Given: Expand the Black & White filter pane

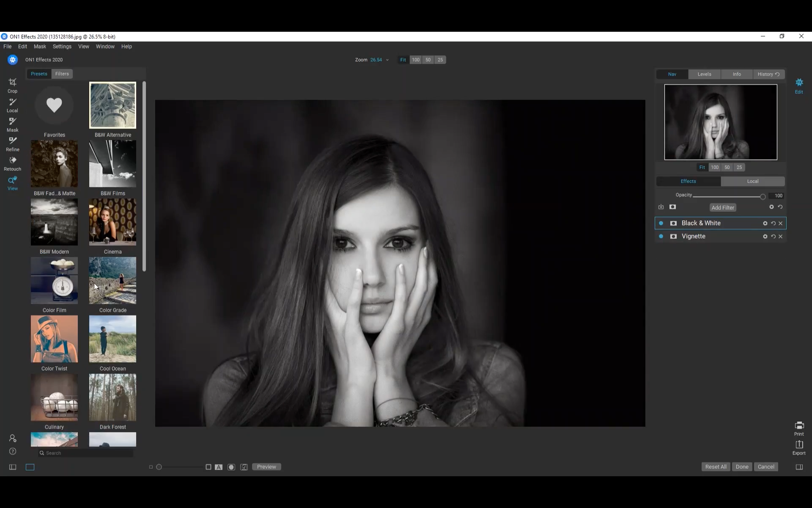Looking at the screenshot, I should (x=701, y=223).
